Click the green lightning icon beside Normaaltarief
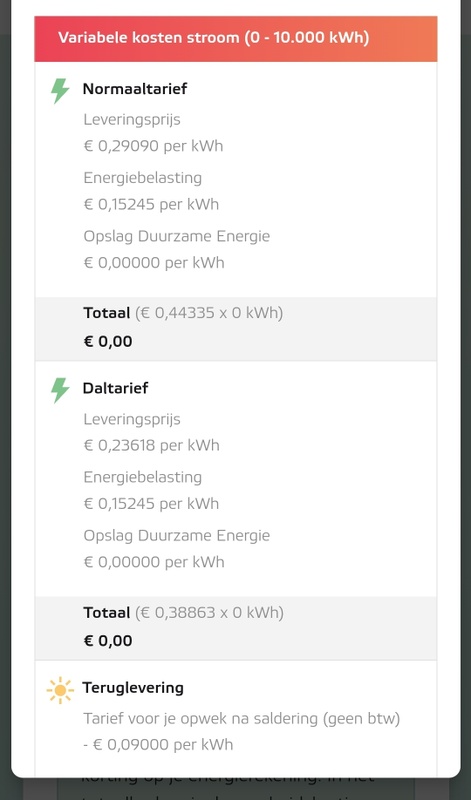The height and width of the screenshot is (800, 471). tap(60, 91)
